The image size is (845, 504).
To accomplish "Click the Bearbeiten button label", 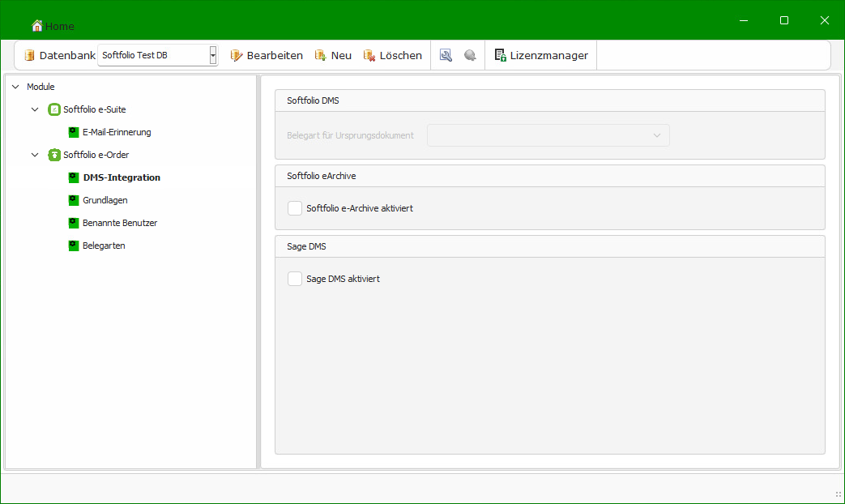I will 275,55.
